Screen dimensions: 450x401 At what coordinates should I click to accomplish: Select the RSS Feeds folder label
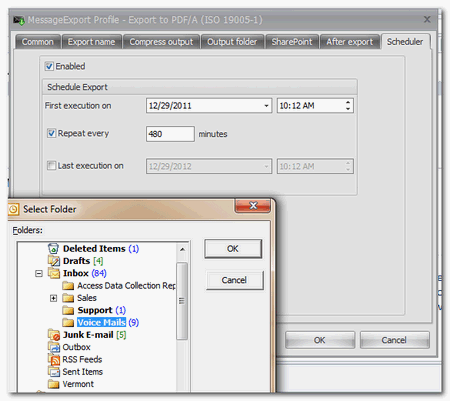click(x=82, y=359)
